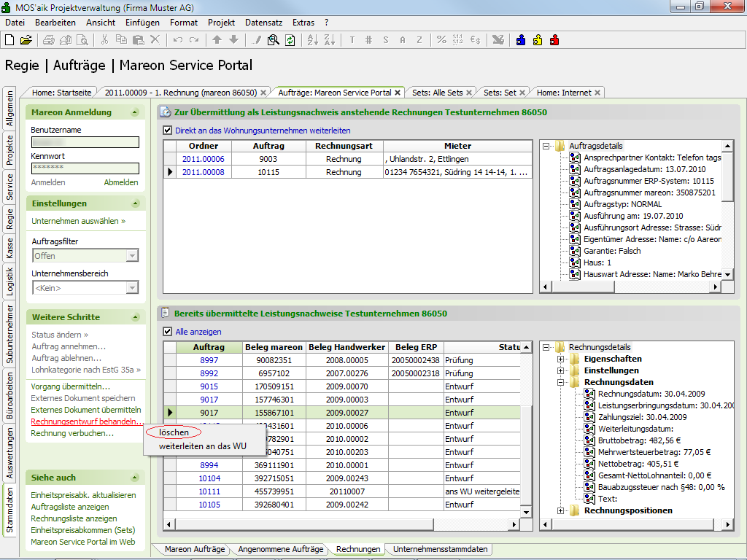
Task: Click the Delete X toolbar icon
Action: tap(155, 40)
